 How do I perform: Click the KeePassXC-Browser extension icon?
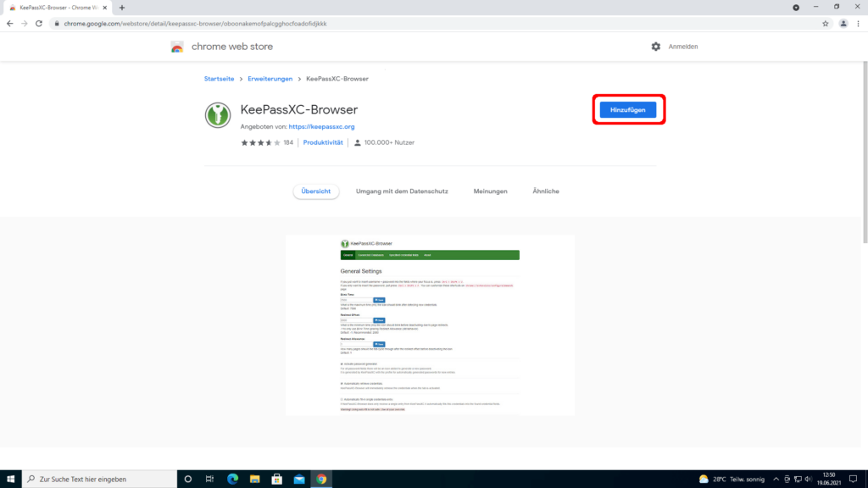(x=218, y=115)
